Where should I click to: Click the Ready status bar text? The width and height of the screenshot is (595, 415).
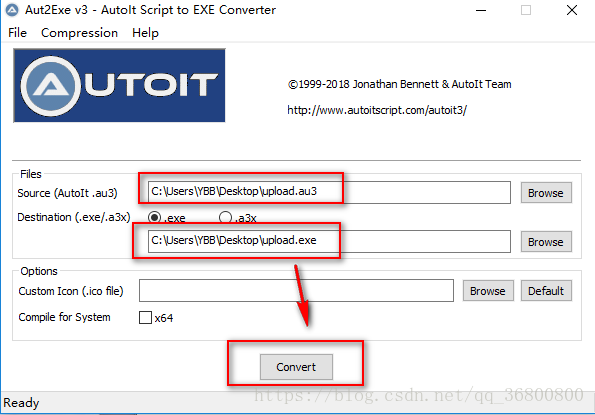click(x=21, y=402)
